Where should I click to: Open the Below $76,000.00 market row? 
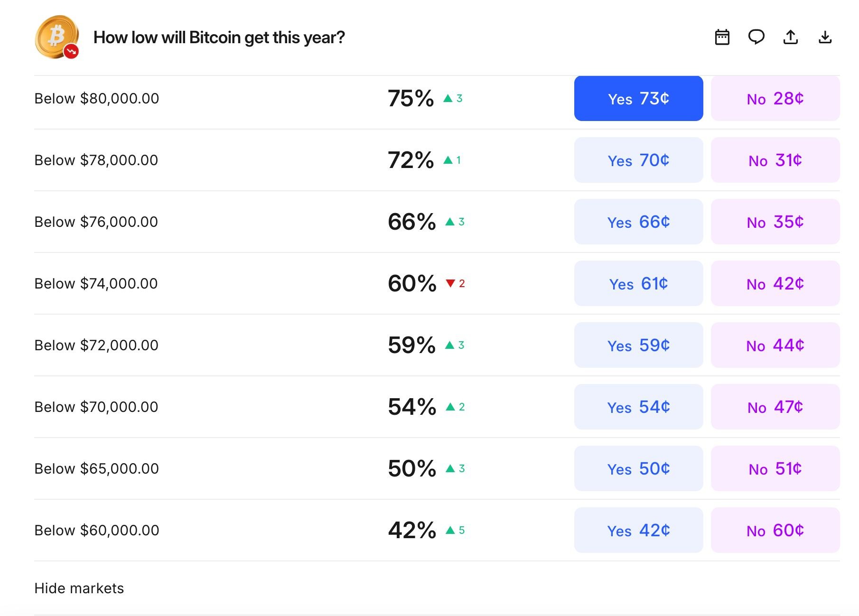[96, 222]
